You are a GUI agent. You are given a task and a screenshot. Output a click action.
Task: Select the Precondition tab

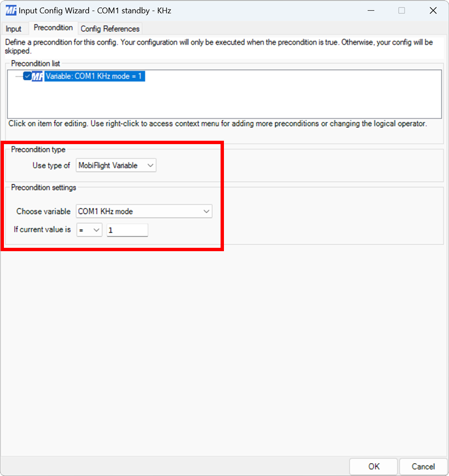coord(53,27)
